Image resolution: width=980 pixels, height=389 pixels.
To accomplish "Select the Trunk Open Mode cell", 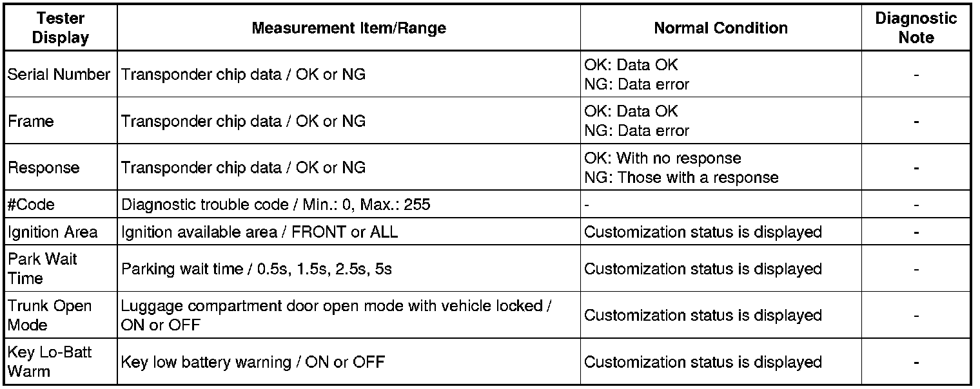I will tap(50, 315).
